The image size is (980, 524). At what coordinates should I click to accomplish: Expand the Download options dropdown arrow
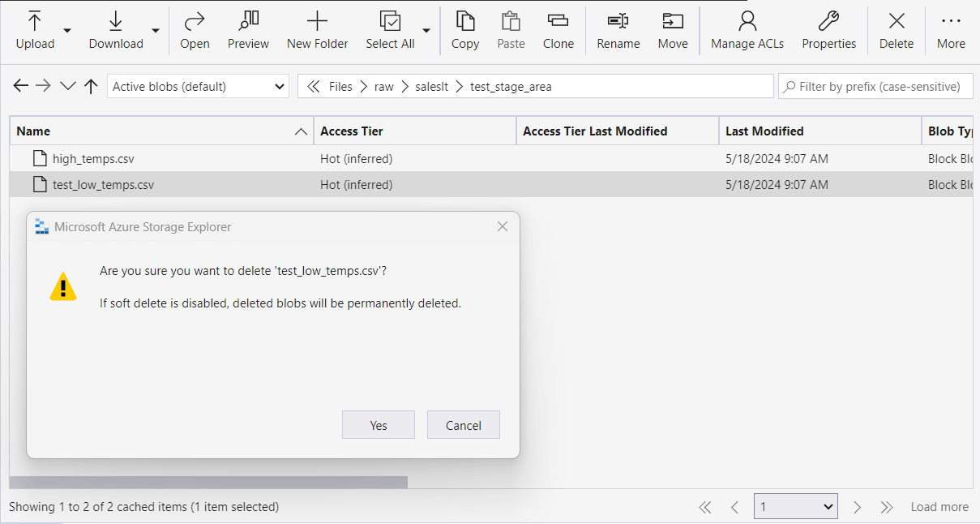click(156, 31)
